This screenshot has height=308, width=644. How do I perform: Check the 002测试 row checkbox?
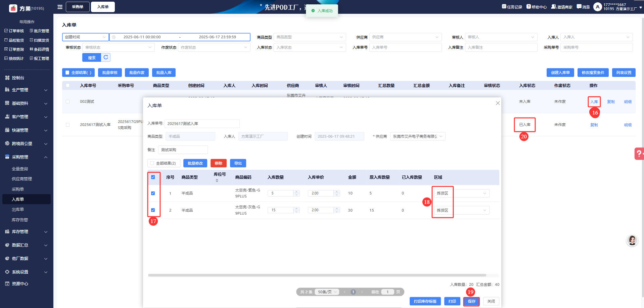click(x=68, y=101)
